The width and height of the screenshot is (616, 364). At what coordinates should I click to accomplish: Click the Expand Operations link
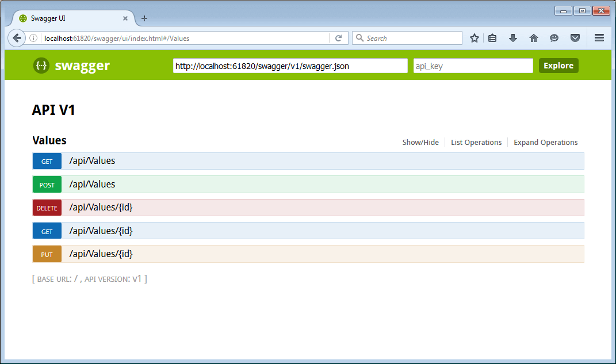[x=545, y=143]
